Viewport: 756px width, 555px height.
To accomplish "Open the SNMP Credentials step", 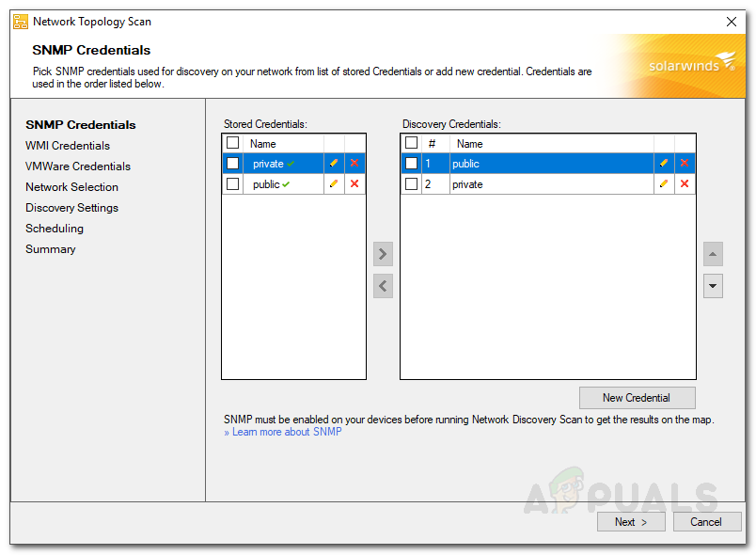I will (81, 125).
